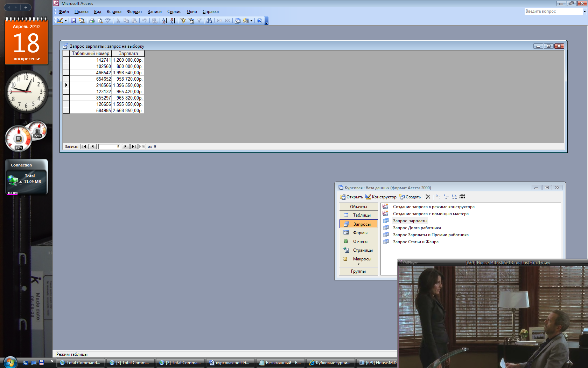The height and width of the screenshot is (368, 588).
Task: Click the Группы bar in database window
Action: coord(358,271)
